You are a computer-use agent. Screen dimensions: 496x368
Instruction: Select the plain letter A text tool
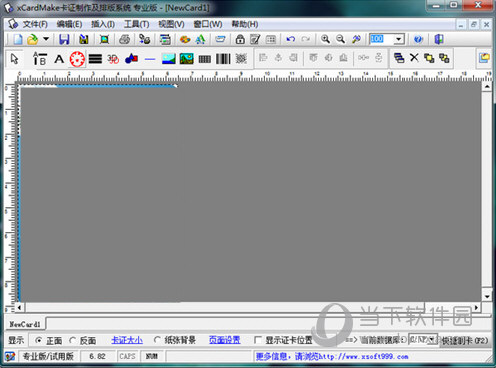click(x=59, y=59)
